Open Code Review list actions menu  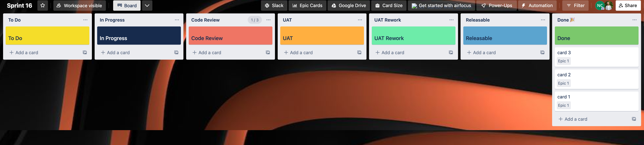pos(268,20)
